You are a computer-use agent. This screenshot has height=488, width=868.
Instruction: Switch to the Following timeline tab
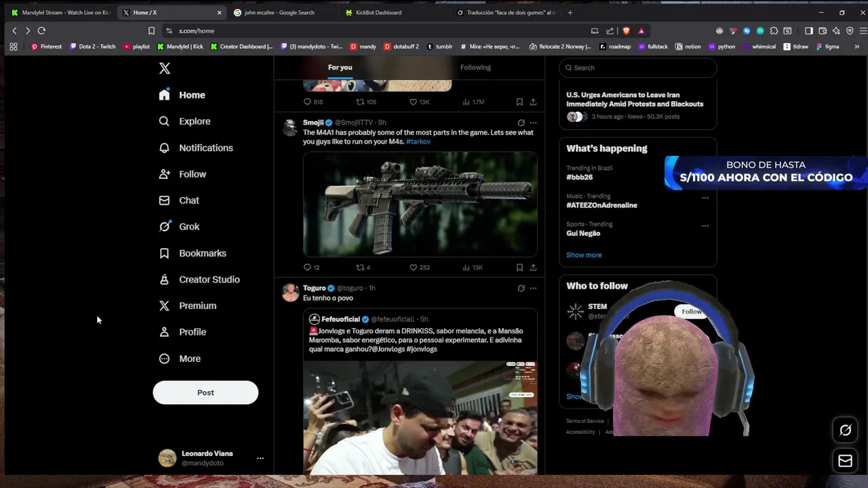475,67
